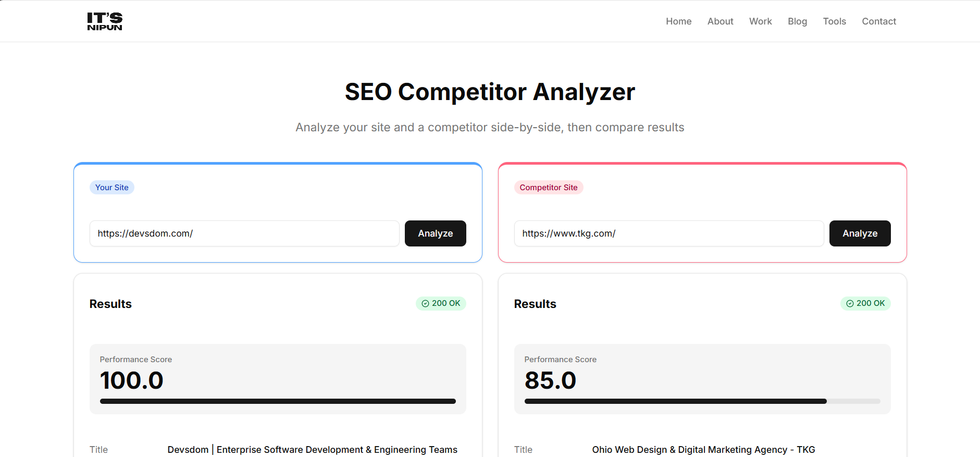Screen dimensions: 980x457
Task: Open the About page
Action: coord(720,21)
